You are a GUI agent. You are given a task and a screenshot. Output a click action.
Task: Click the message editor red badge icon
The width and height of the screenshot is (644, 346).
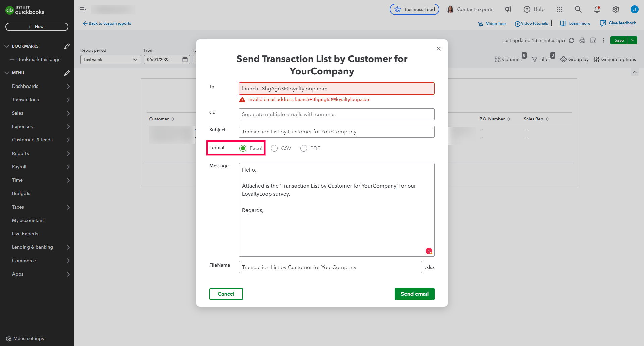point(429,251)
